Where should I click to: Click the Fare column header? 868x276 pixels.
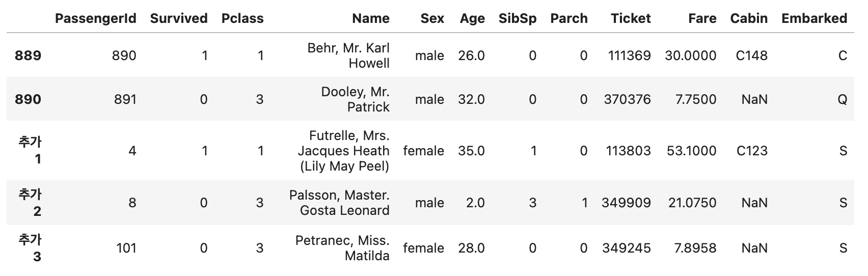pos(702,18)
